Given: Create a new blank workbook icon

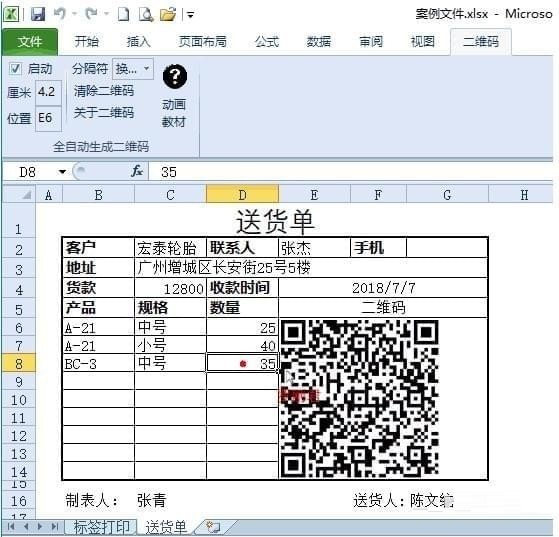Looking at the screenshot, I should click(124, 15).
